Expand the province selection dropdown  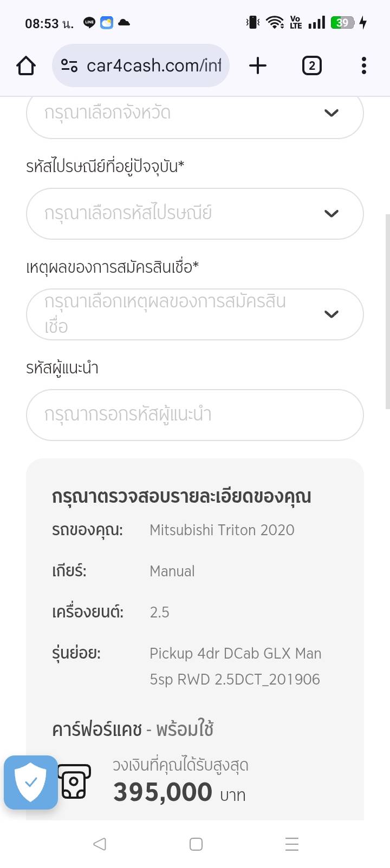coord(194,114)
